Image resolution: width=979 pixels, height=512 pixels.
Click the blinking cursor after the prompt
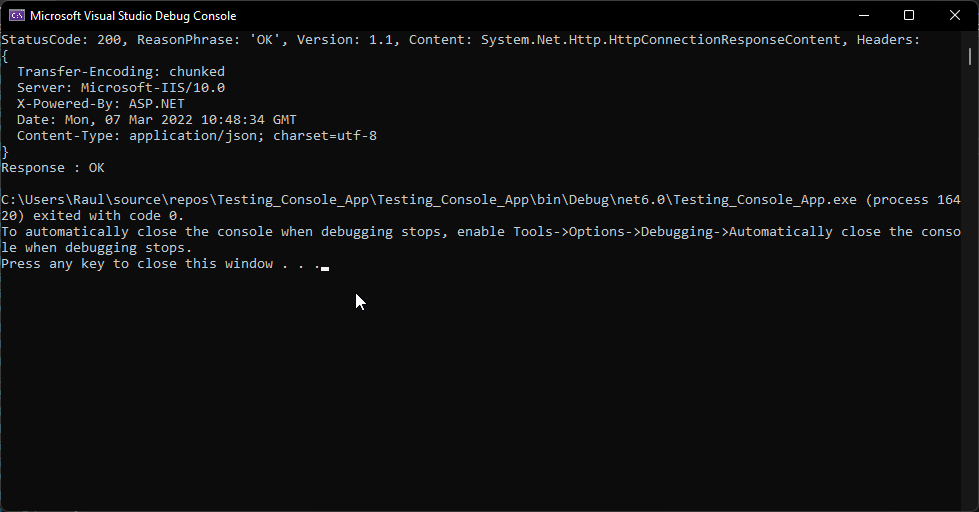pos(325,268)
